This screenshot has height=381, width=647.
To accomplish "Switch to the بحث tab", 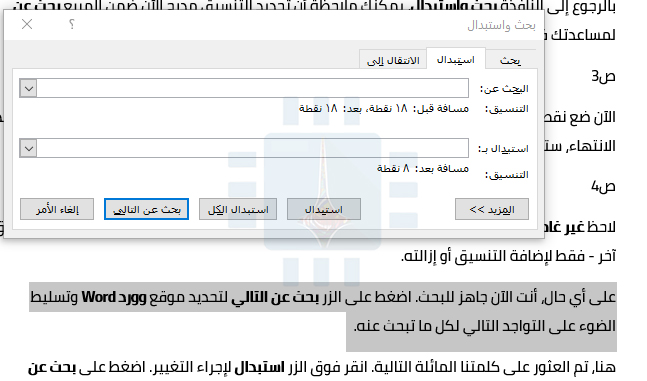I will 510,60.
